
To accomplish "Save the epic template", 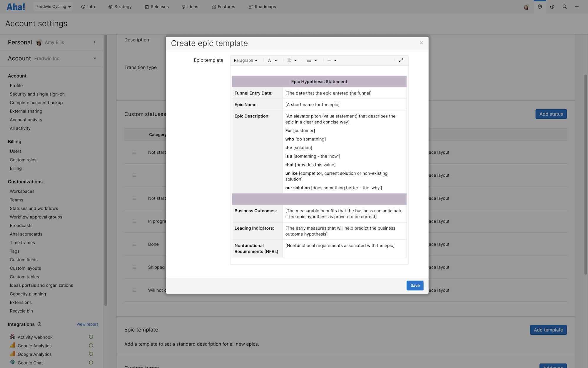I will 415,285.
